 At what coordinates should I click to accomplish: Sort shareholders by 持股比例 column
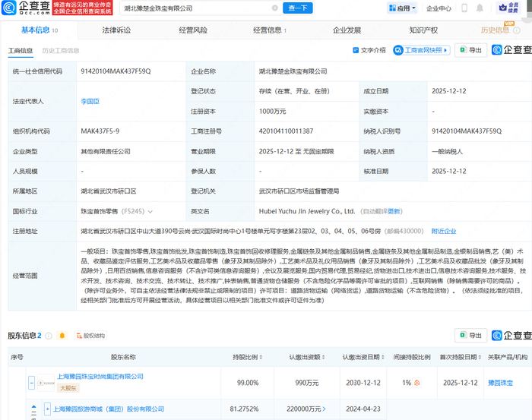[x=261, y=356]
